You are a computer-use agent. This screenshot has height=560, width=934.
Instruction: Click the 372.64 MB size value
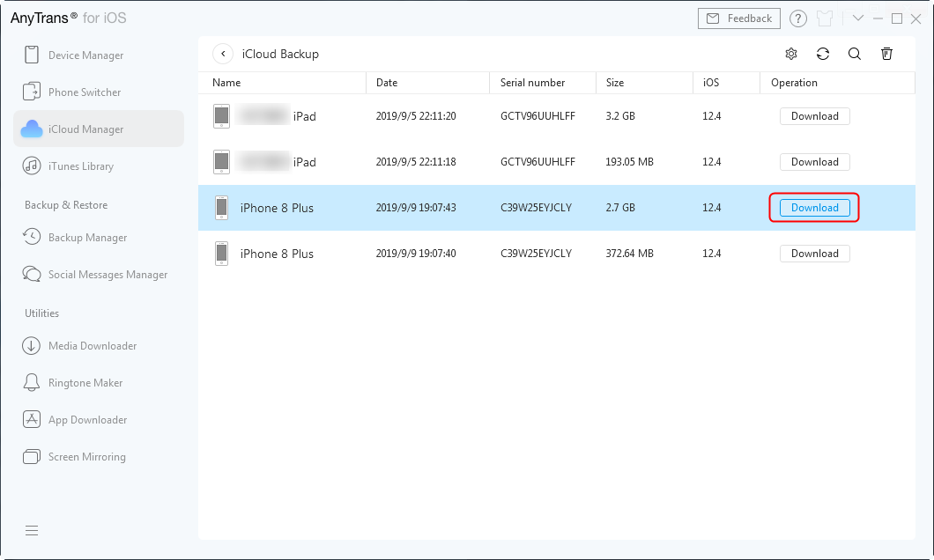tap(630, 254)
